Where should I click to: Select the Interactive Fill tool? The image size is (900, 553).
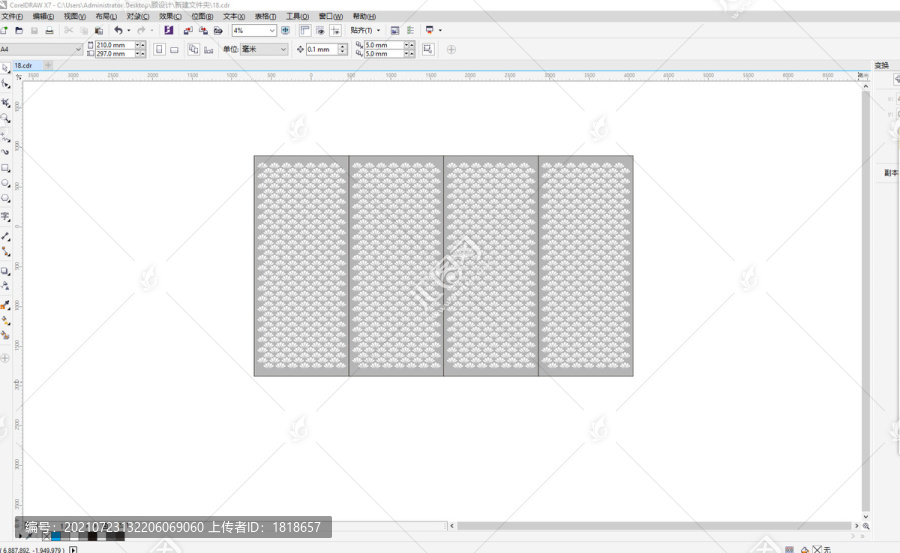coord(5,320)
